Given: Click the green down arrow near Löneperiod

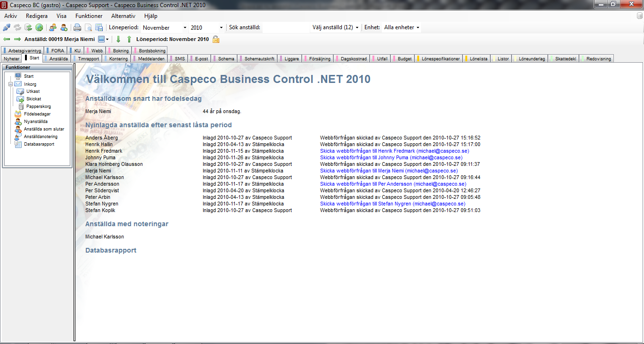Looking at the screenshot, I should (x=118, y=39).
